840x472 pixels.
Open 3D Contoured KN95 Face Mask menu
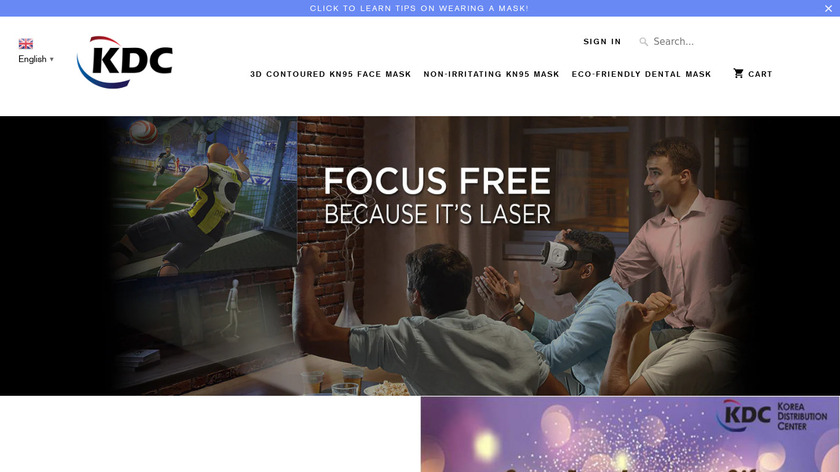tap(330, 74)
